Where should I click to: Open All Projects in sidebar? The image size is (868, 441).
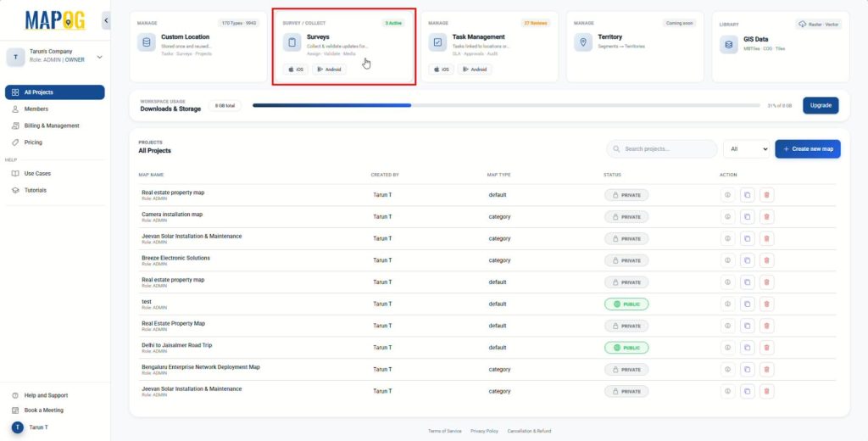tap(55, 92)
